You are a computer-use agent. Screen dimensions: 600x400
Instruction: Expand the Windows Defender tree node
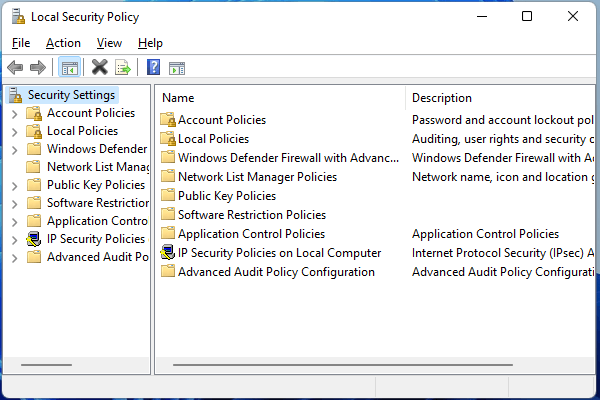(x=14, y=150)
